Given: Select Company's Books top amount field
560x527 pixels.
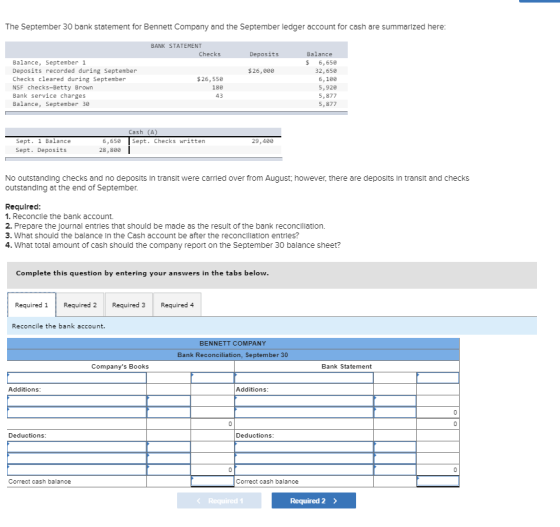Looking at the screenshot, I should (x=212, y=378).
